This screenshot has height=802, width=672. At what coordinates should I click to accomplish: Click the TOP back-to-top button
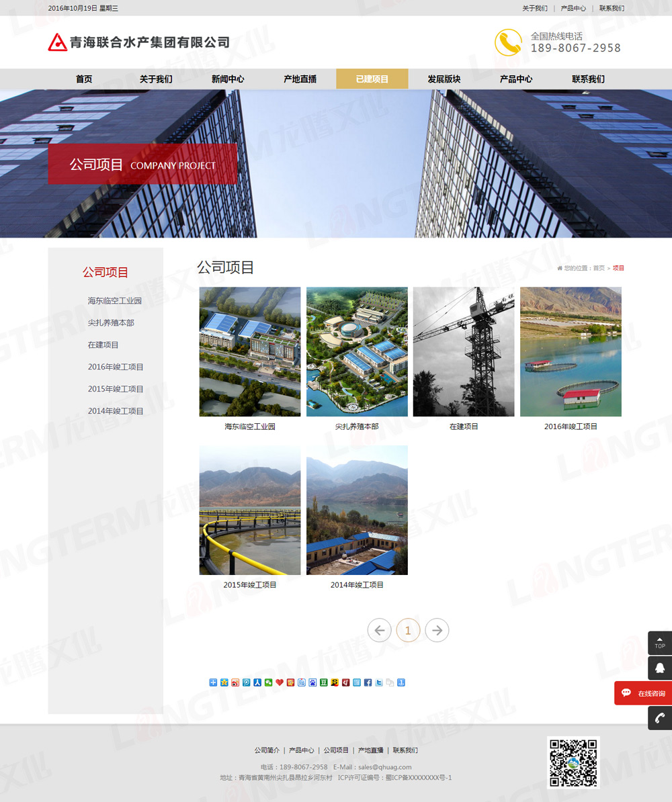[x=659, y=643]
